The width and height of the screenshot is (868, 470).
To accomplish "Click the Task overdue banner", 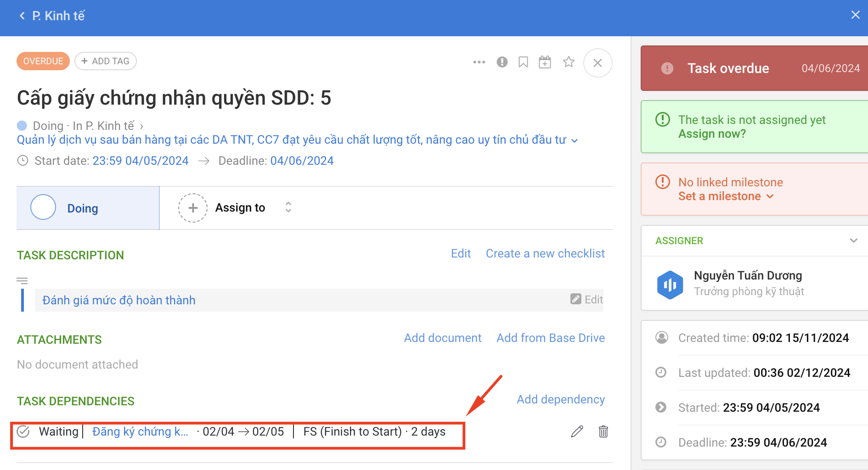I will point(755,68).
